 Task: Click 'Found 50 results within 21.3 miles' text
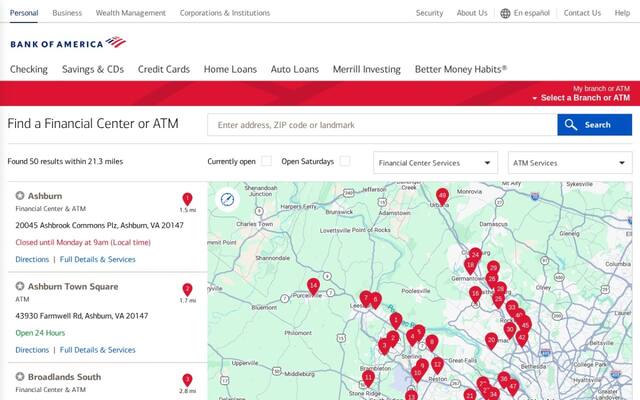(x=65, y=161)
